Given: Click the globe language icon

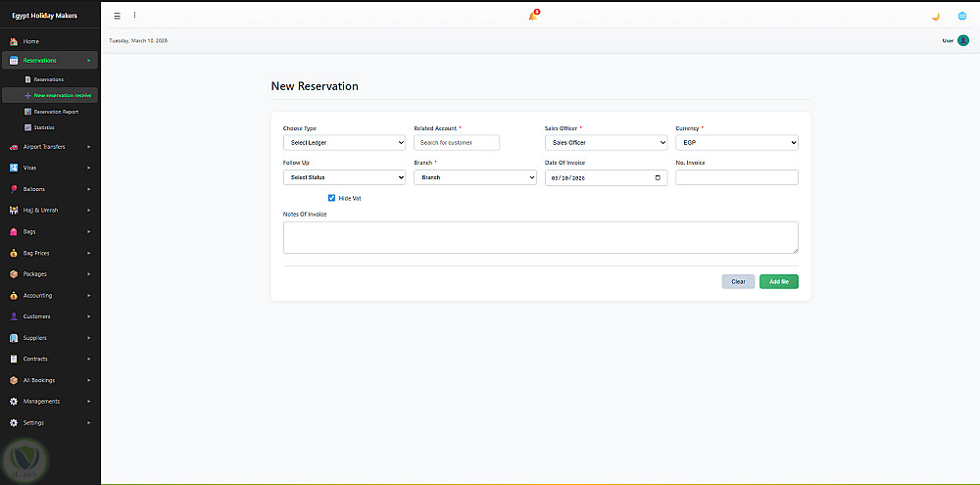Looking at the screenshot, I should point(962,16).
